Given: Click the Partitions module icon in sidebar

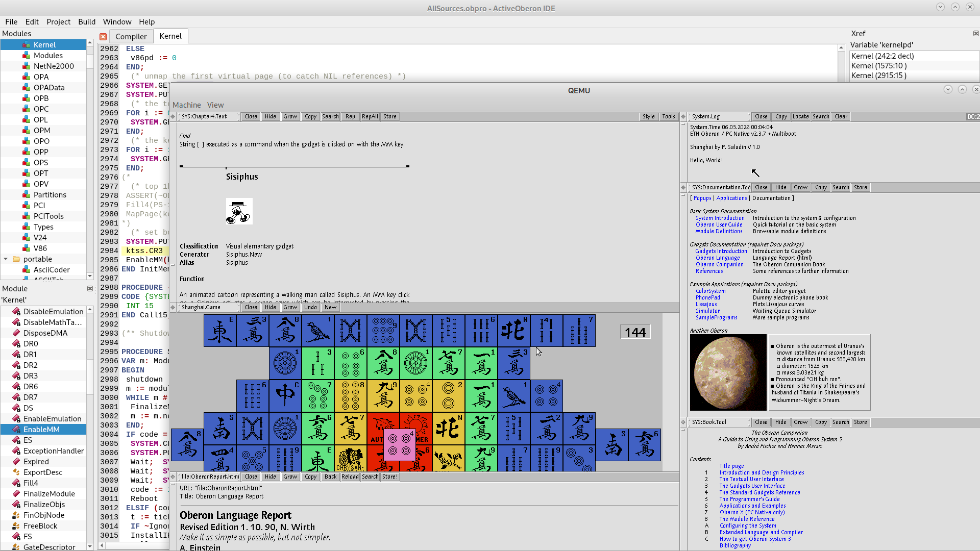Looking at the screenshot, I should coord(26,194).
